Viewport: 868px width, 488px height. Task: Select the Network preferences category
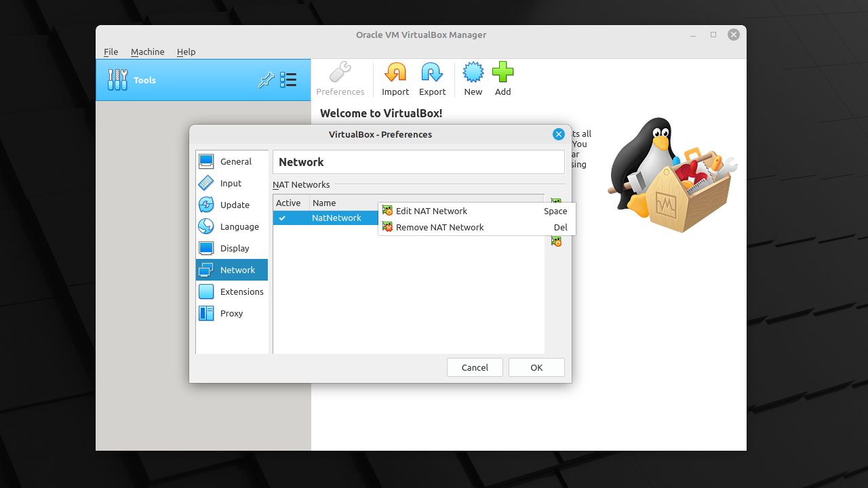tap(232, 270)
